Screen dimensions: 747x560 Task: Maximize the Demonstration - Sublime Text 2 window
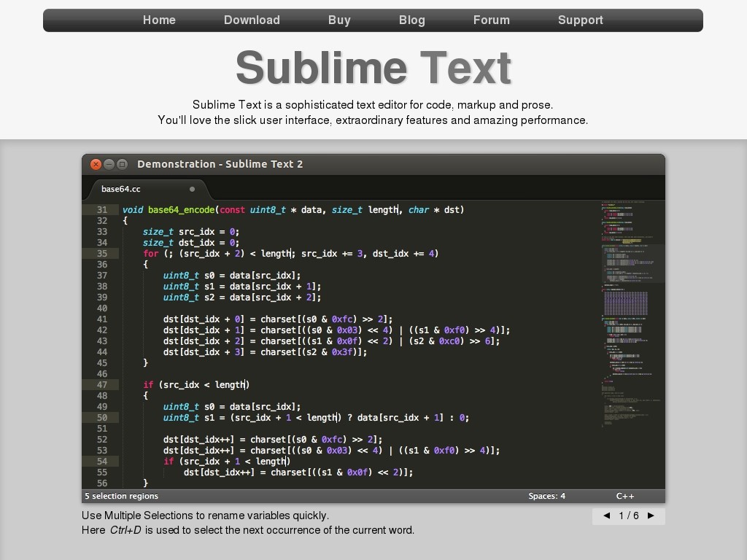[123, 164]
